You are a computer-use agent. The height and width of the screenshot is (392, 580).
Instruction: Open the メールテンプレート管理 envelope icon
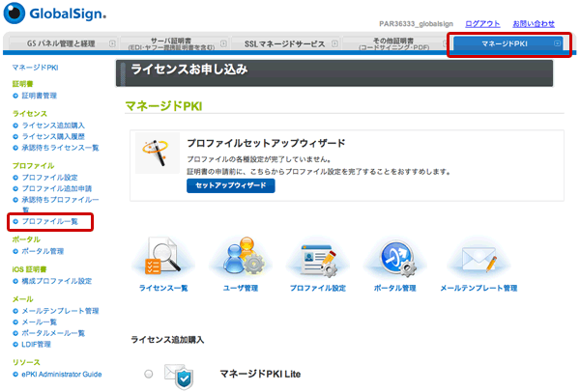(x=479, y=260)
